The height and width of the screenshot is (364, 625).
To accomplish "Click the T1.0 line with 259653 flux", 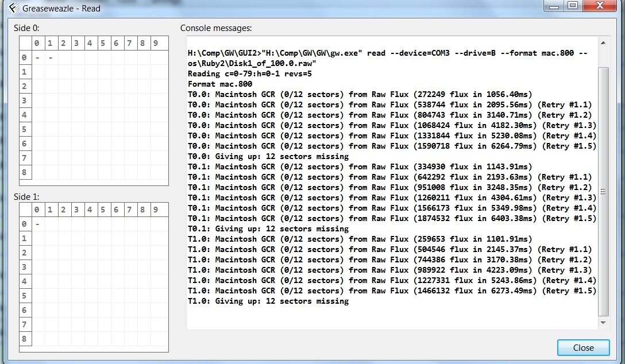I will [360, 239].
